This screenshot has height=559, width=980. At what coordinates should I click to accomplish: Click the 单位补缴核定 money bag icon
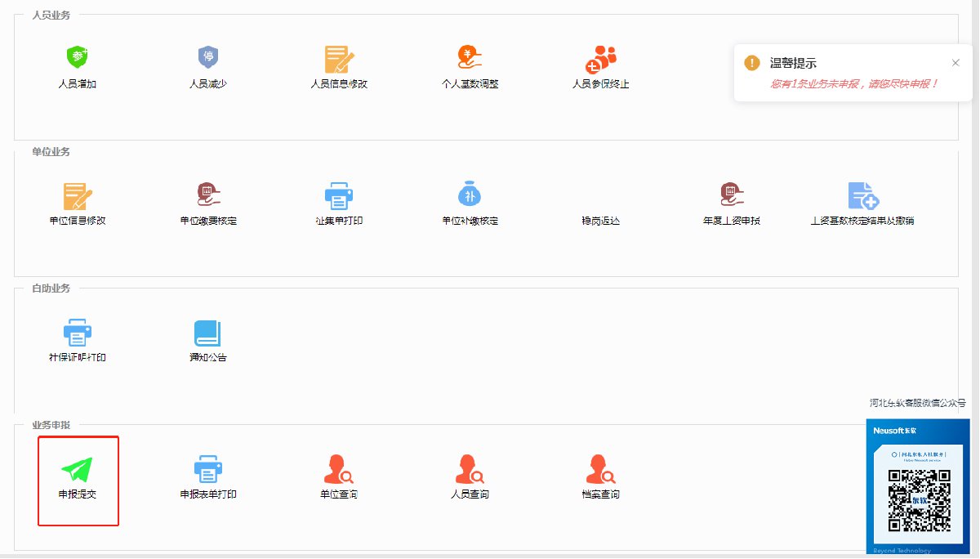470,195
